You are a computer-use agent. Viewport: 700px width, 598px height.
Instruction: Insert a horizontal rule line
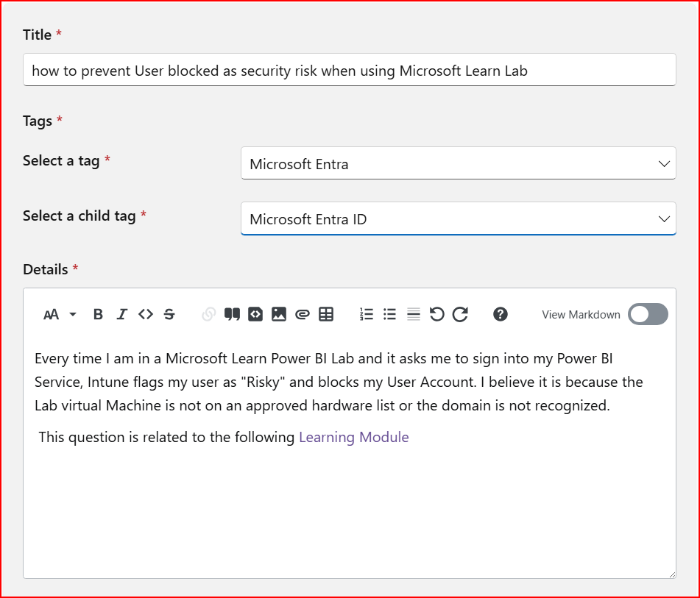[414, 315]
